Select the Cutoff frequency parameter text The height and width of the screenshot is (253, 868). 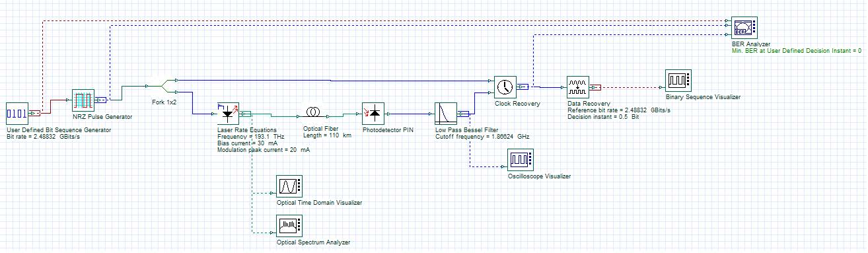click(x=482, y=136)
